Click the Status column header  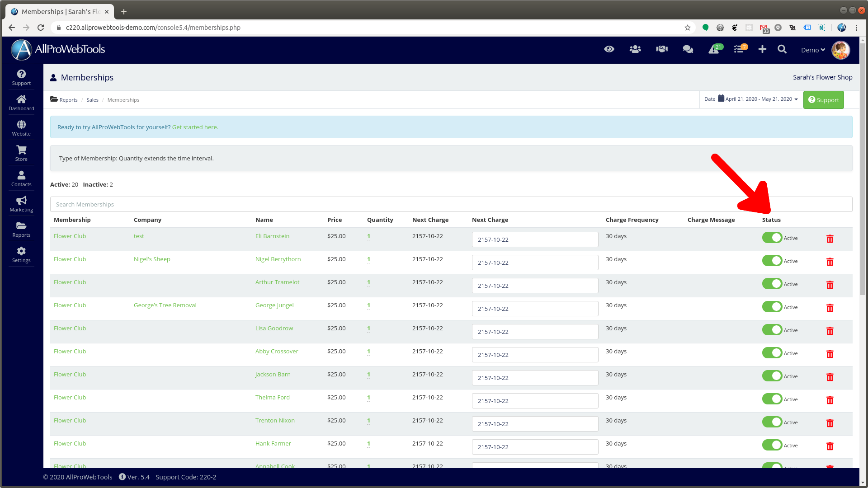pyautogui.click(x=771, y=220)
